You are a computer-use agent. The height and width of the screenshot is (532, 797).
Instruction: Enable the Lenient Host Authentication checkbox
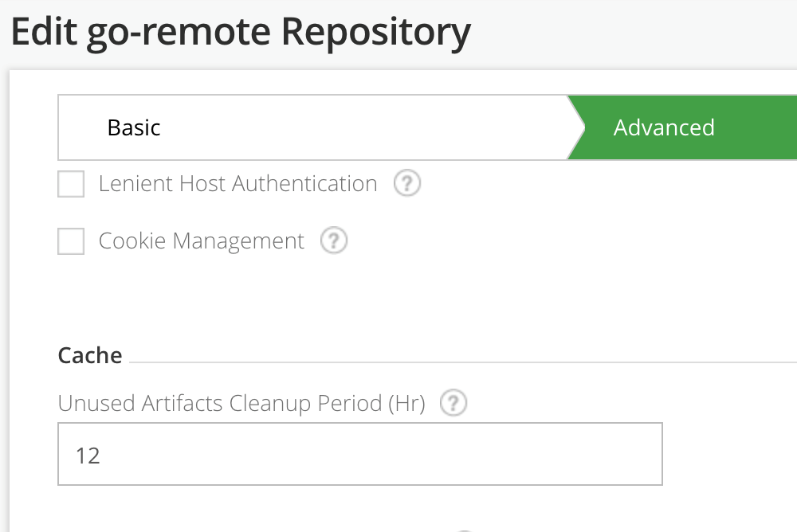click(71, 184)
